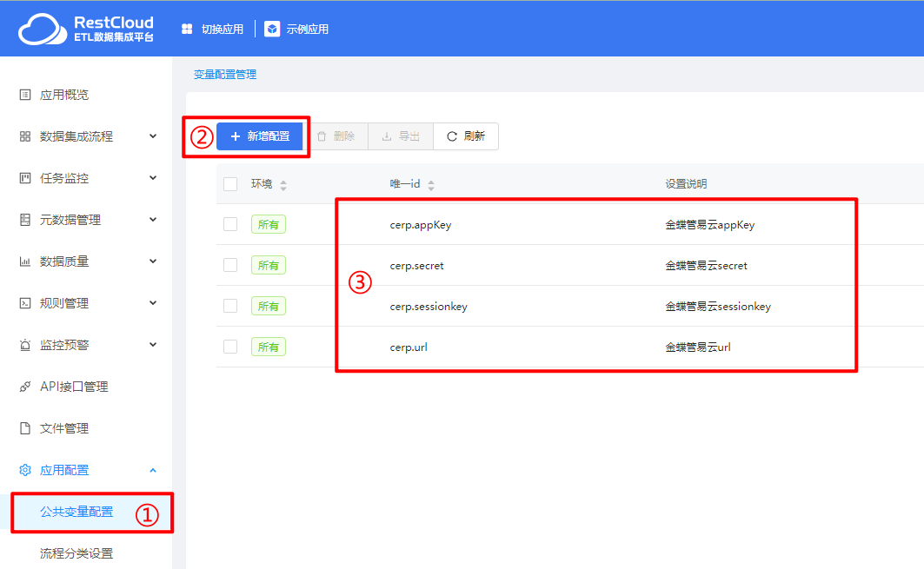This screenshot has height=569, width=924.
Task: Expand the 数据集成流程 menu chevron
Action: 153,136
